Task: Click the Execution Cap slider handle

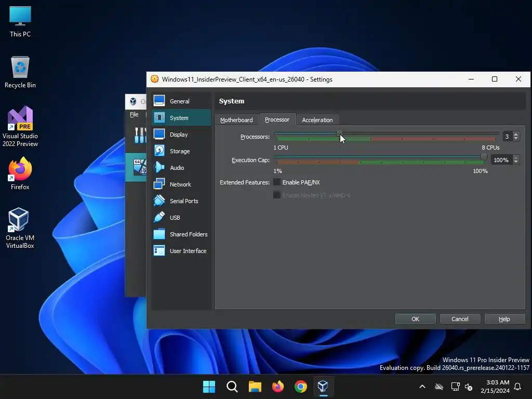Action: click(x=484, y=157)
